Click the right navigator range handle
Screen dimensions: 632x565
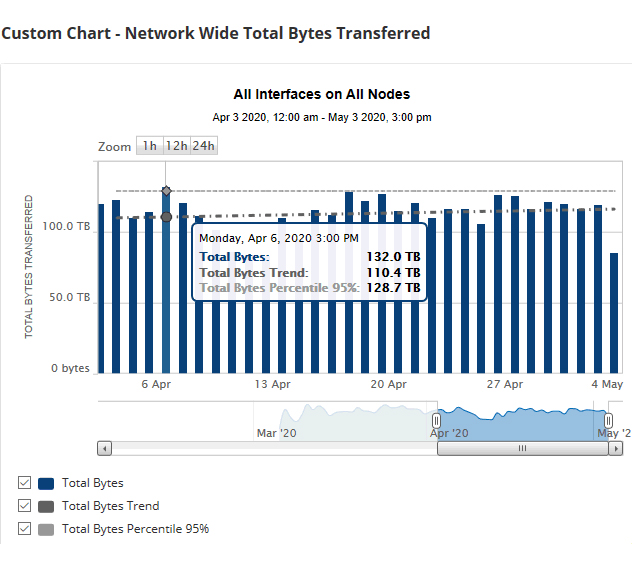608,420
